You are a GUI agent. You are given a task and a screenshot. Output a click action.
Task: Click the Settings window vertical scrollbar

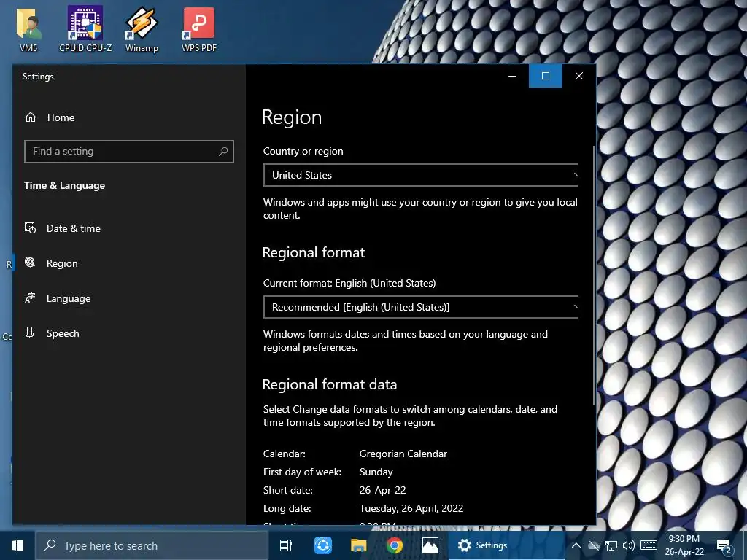coord(594,275)
